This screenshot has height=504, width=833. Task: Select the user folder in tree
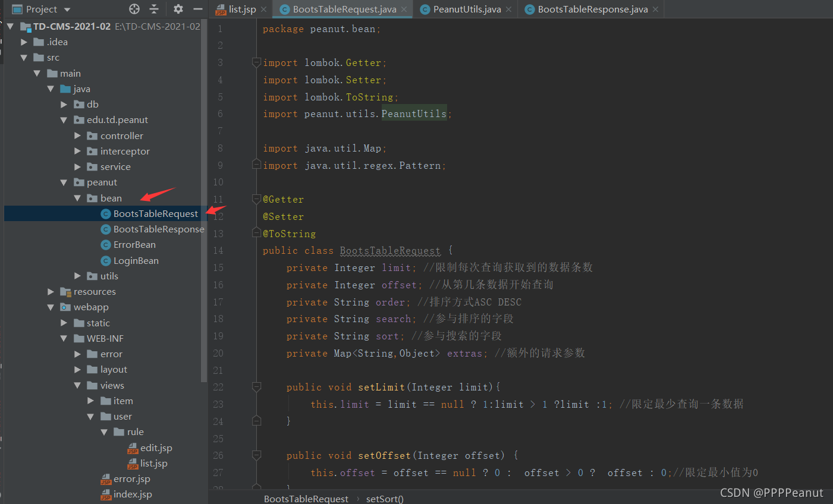(122, 416)
